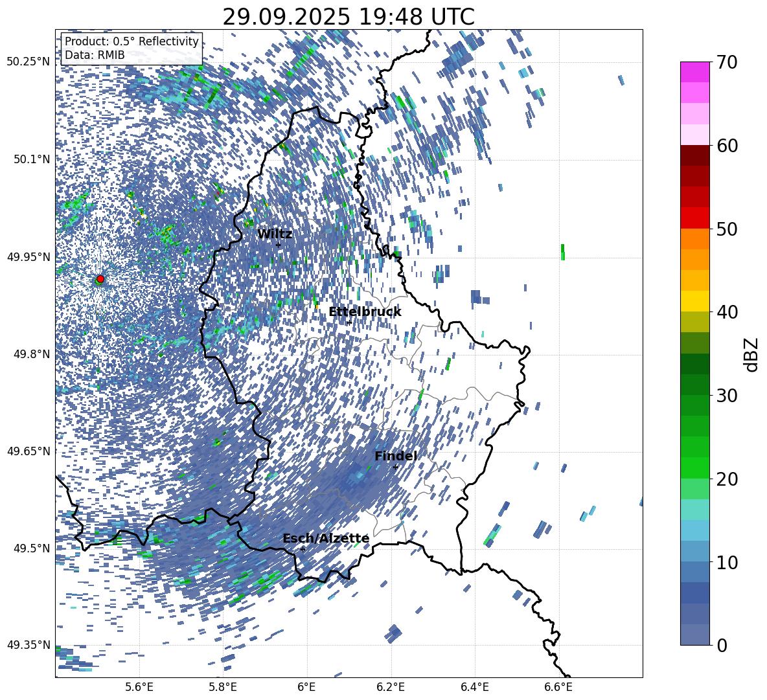Click the Findel city label
The height and width of the screenshot is (700, 767).
coord(396,456)
